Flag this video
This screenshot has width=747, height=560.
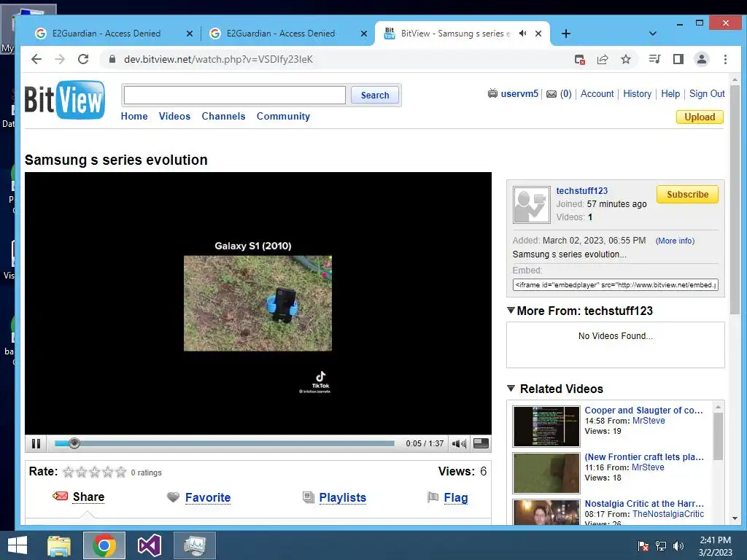pyautogui.click(x=456, y=497)
